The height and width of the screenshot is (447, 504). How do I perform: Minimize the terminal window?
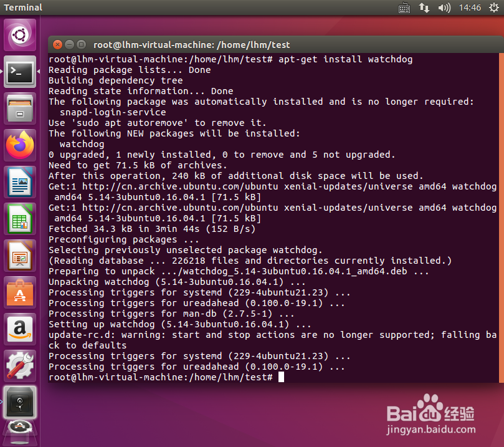tap(69, 44)
